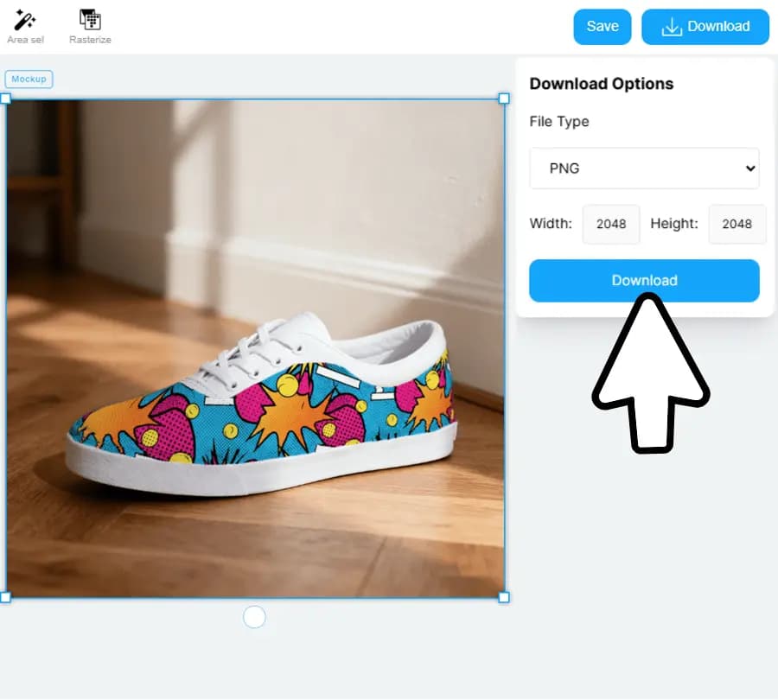Grab the bottom-left corner resize handle

pyautogui.click(x=5, y=597)
